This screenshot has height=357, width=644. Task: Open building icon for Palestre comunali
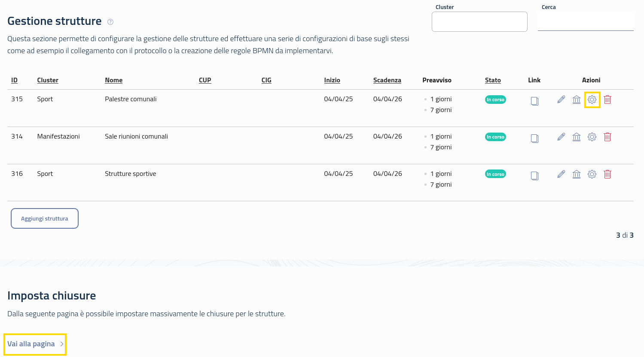(x=577, y=100)
